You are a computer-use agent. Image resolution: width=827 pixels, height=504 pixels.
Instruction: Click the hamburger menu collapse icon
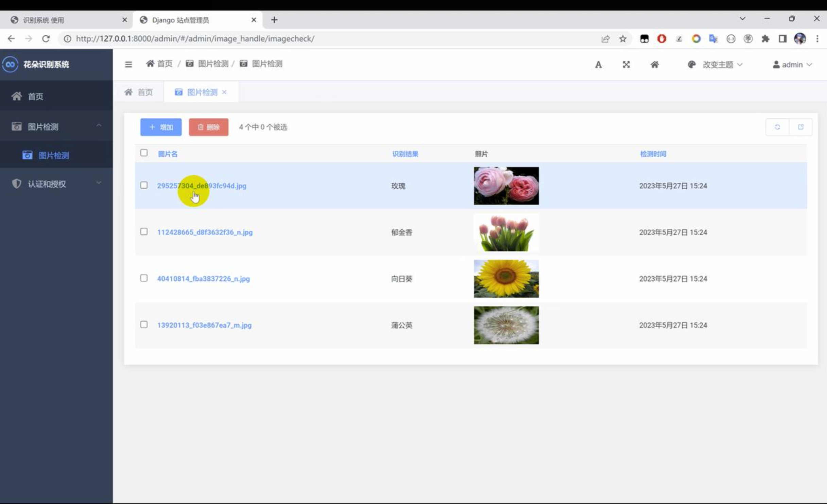[x=128, y=64]
